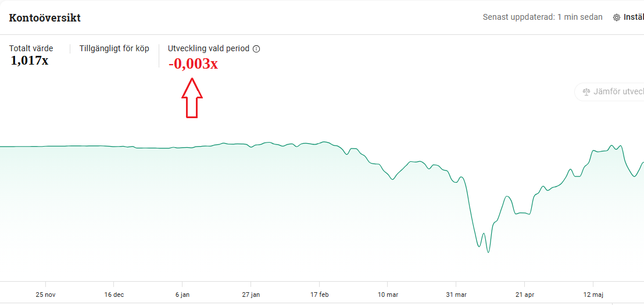Click the Kontoöversikt heading
Image resolution: width=644 pixels, height=305 pixels.
[45, 17]
